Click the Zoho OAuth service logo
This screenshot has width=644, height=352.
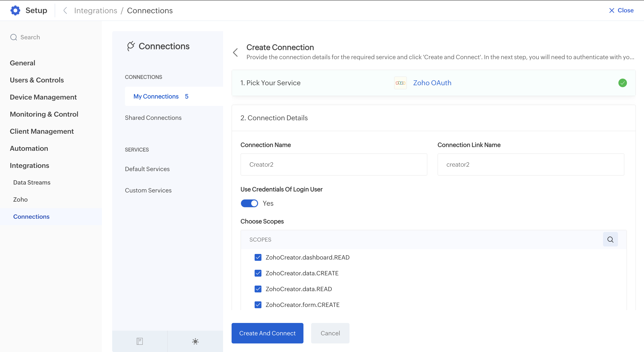coord(400,83)
